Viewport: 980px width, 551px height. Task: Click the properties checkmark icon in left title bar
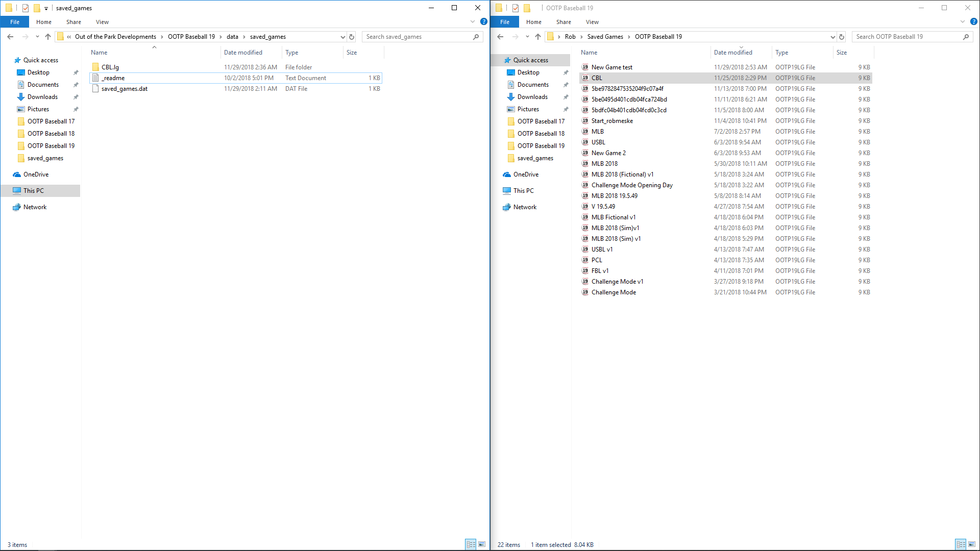coord(26,8)
